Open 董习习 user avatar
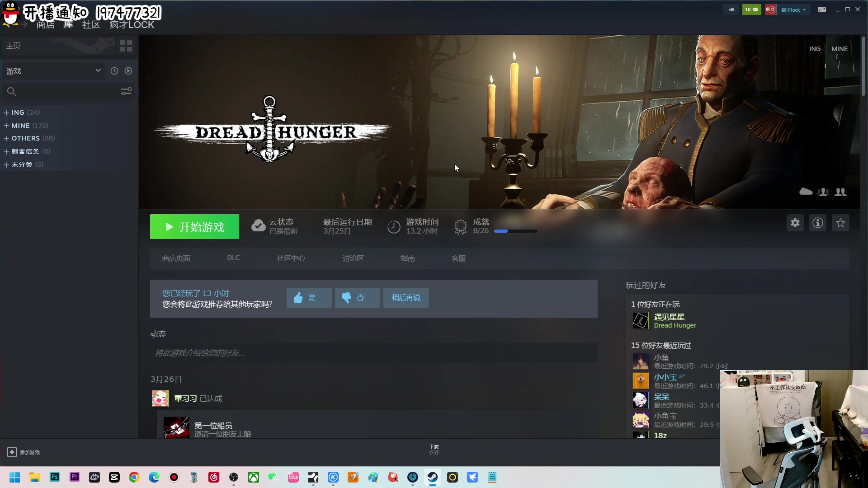Viewport: 868px width, 488px height. [160, 399]
